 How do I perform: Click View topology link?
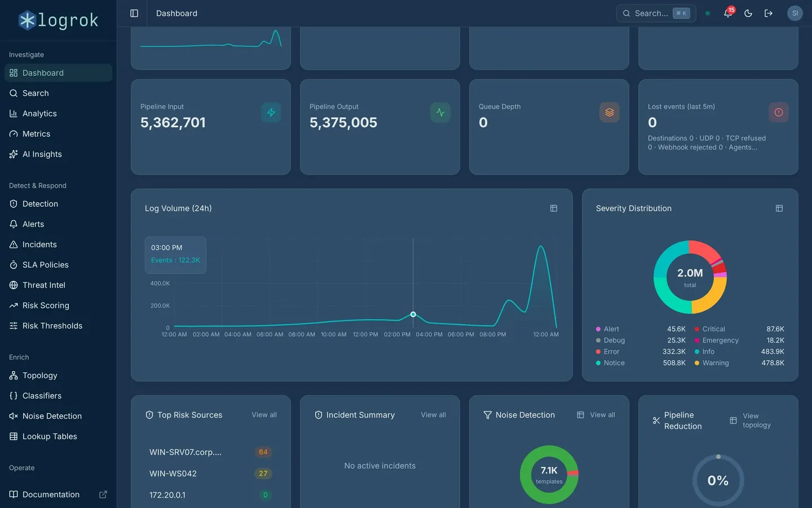coord(757,421)
